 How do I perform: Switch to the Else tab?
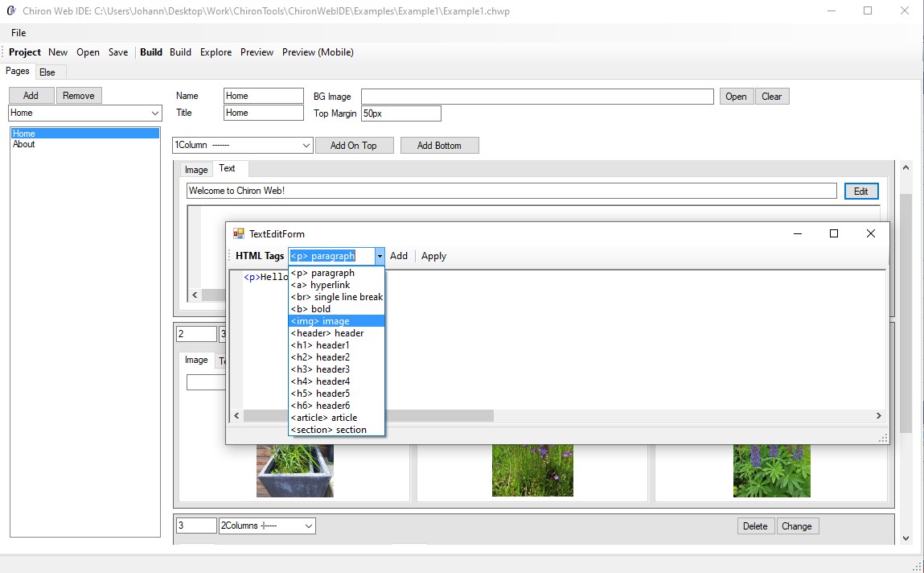coord(47,72)
